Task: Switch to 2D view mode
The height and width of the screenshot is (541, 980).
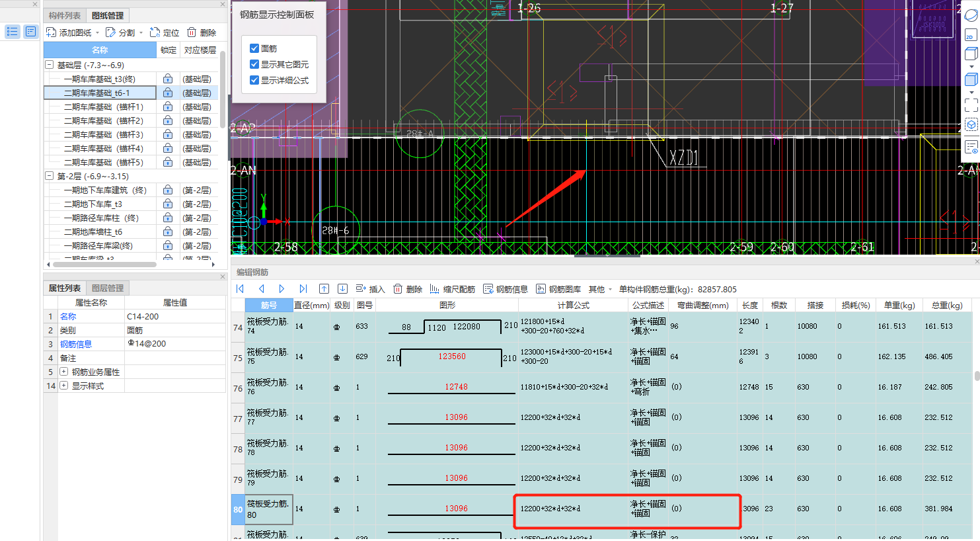Action: [970, 35]
